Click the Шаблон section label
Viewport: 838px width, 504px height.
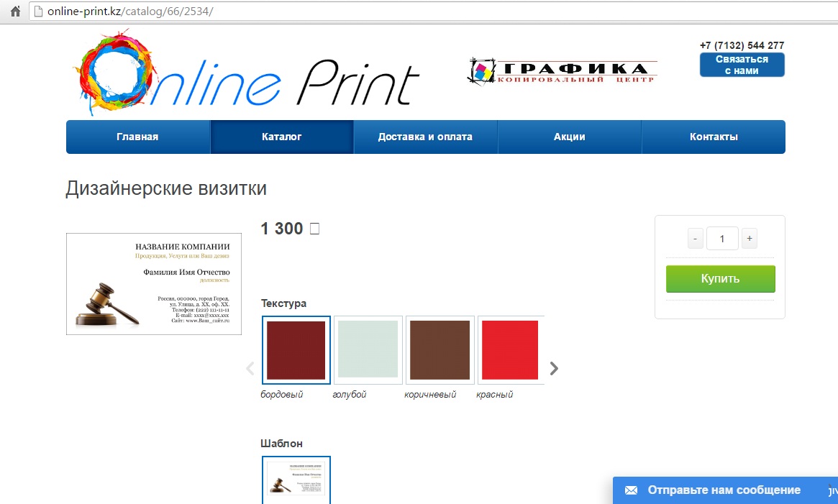click(282, 444)
